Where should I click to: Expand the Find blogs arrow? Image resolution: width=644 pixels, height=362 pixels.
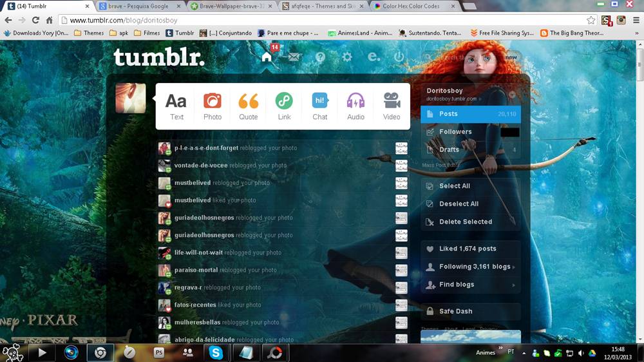[514, 285]
